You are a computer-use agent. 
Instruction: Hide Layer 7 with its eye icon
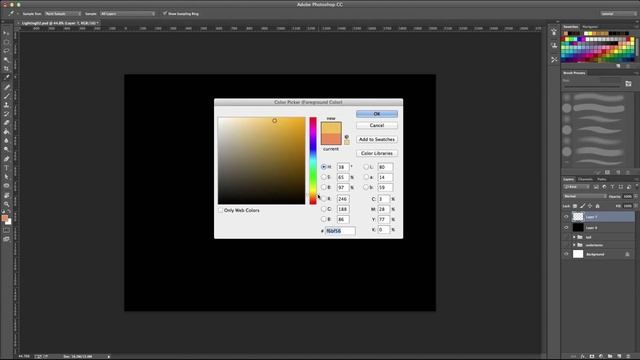tap(566, 217)
